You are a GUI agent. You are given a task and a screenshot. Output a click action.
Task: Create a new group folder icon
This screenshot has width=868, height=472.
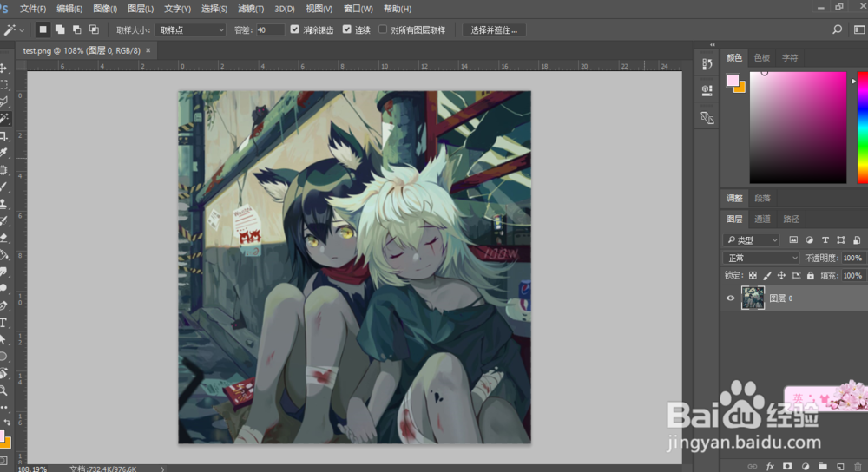[823, 467]
